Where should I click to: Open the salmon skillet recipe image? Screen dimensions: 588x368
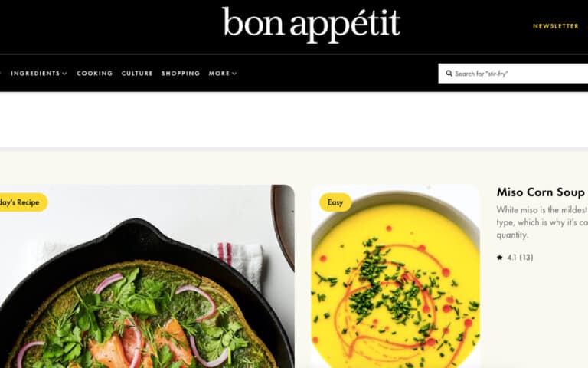pos(147,276)
